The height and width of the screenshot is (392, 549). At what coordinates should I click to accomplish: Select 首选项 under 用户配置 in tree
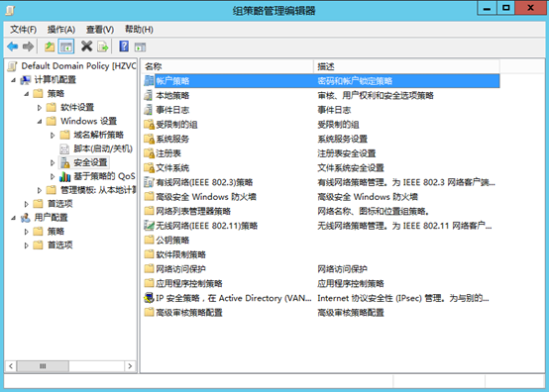click(x=59, y=245)
